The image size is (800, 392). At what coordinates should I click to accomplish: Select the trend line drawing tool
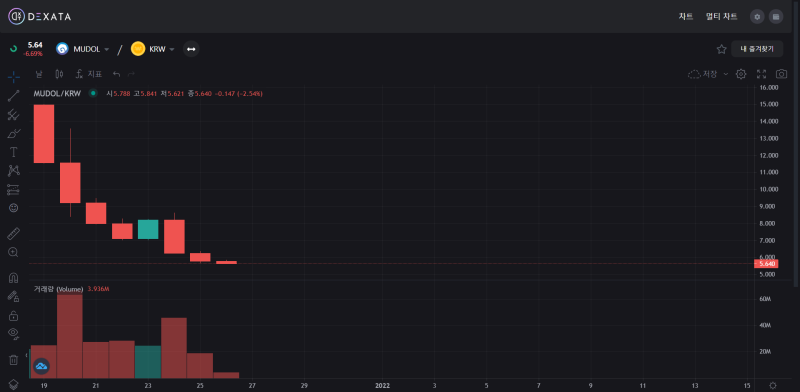pyautogui.click(x=14, y=96)
